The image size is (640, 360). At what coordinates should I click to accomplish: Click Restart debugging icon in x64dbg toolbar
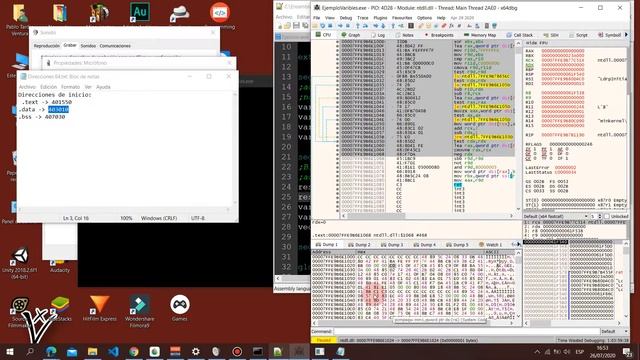(323, 26)
